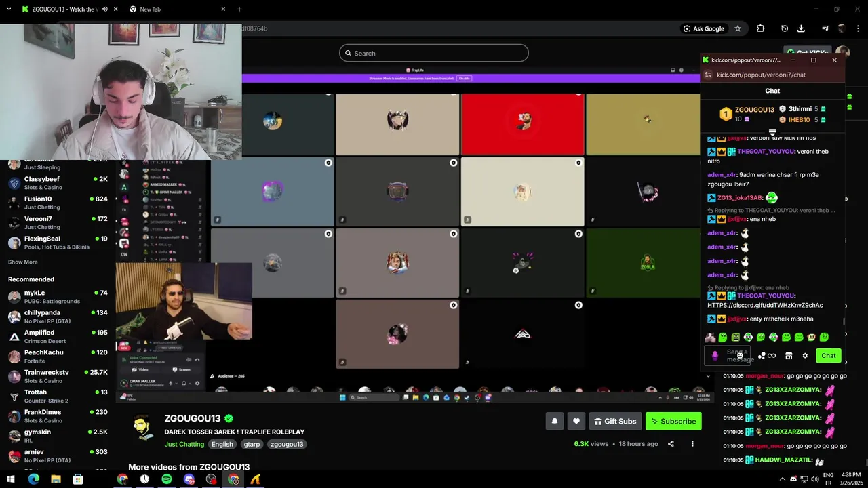The image size is (868, 488).
Task: Click the Gift Subs button
Action: click(x=615, y=421)
